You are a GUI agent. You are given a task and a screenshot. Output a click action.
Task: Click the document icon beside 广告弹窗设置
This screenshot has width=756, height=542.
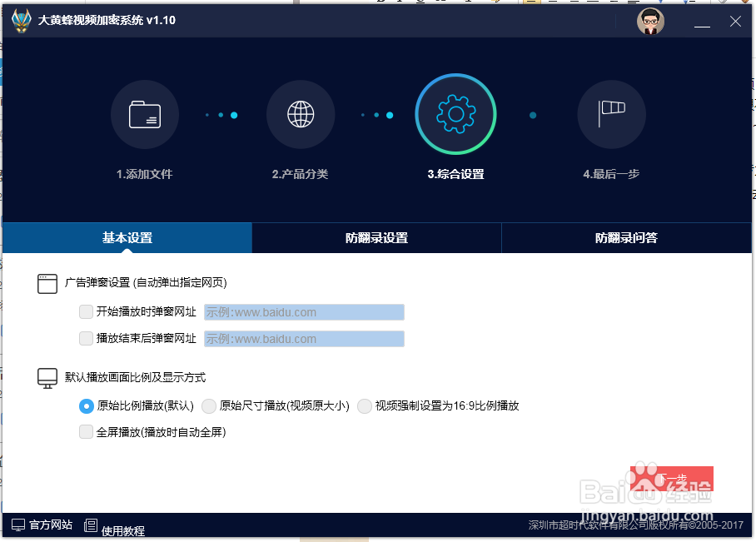[47, 282]
